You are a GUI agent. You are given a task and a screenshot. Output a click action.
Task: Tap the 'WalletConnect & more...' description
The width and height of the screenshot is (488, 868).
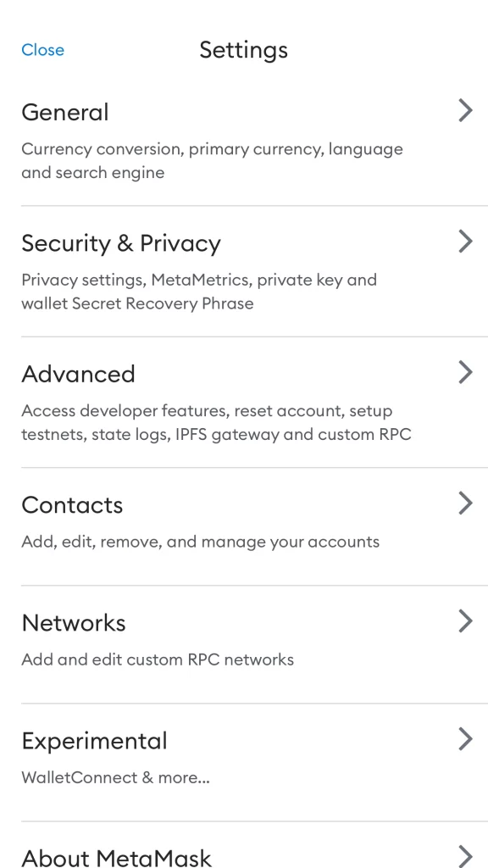point(115,777)
